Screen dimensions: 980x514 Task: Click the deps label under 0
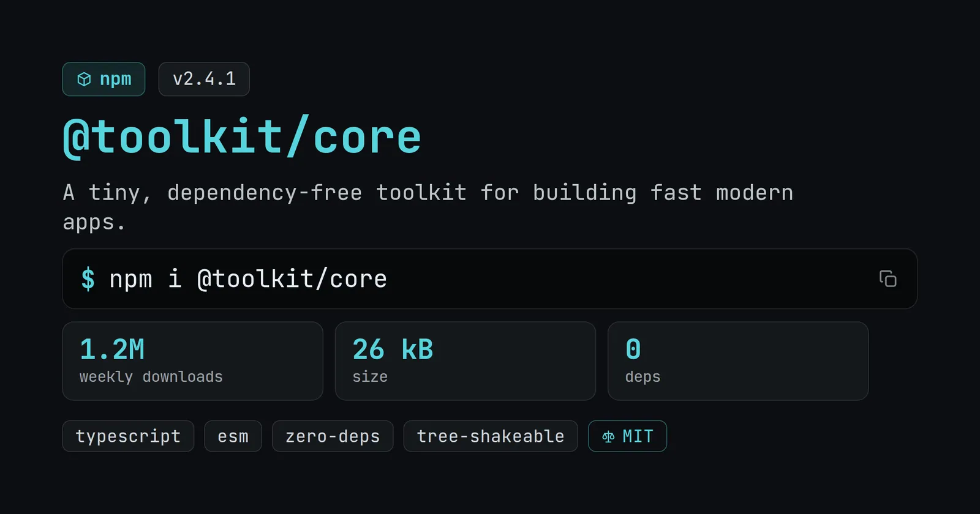(643, 377)
